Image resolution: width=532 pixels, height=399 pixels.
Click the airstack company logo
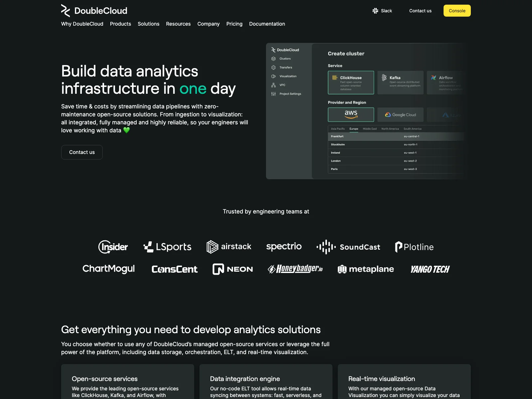coord(229,247)
